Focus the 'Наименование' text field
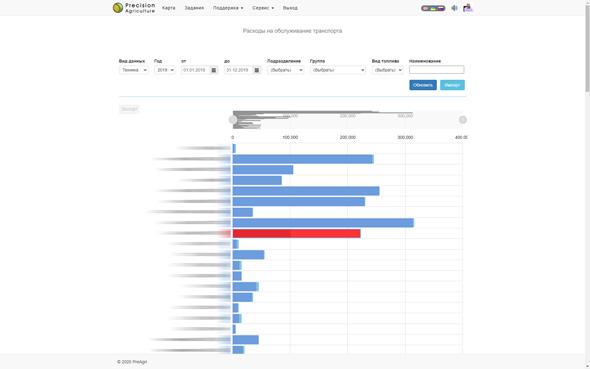The image size is (590, 369). coord(436,70)
